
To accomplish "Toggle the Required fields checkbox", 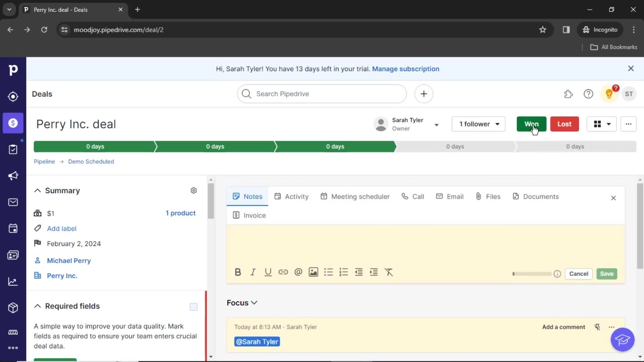I will (194, 307).
